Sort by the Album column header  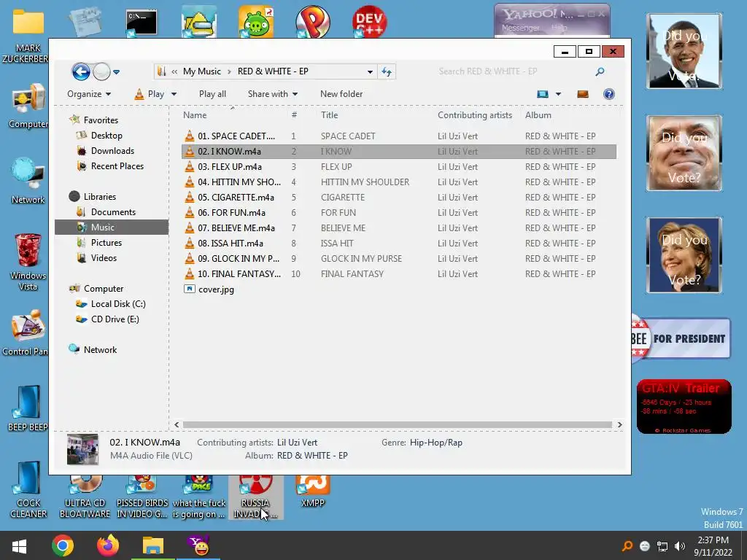[x=538, y=114]
